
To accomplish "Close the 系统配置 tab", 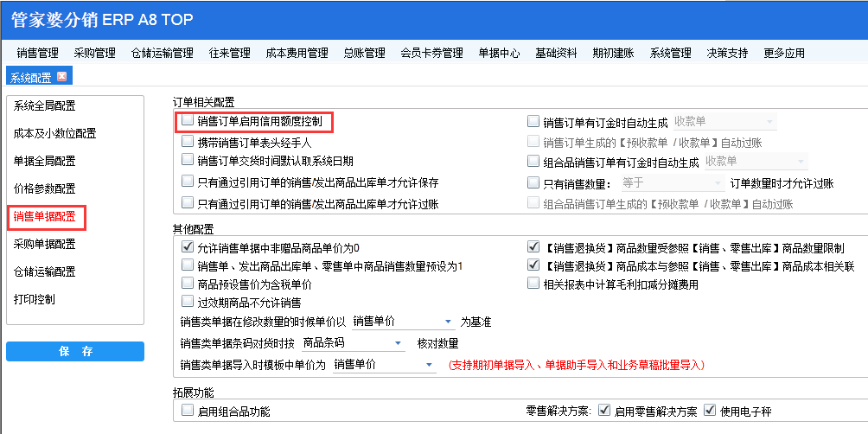I will click(61, 76).
